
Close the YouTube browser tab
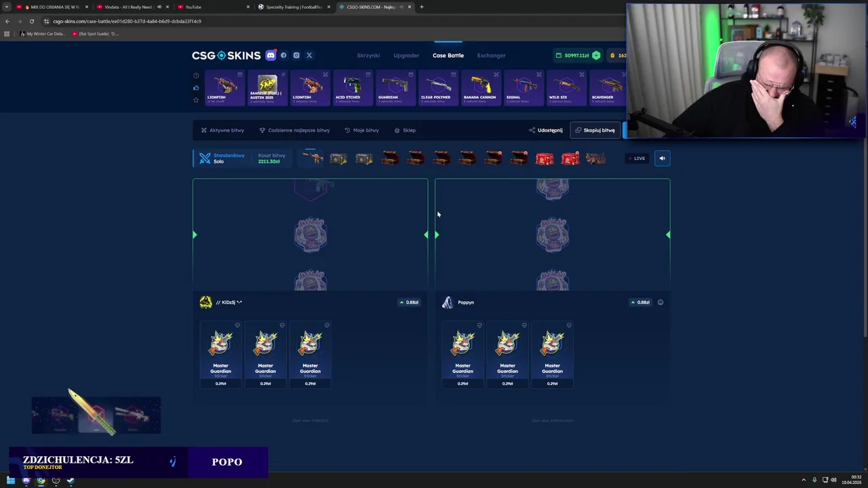point(248,7)
